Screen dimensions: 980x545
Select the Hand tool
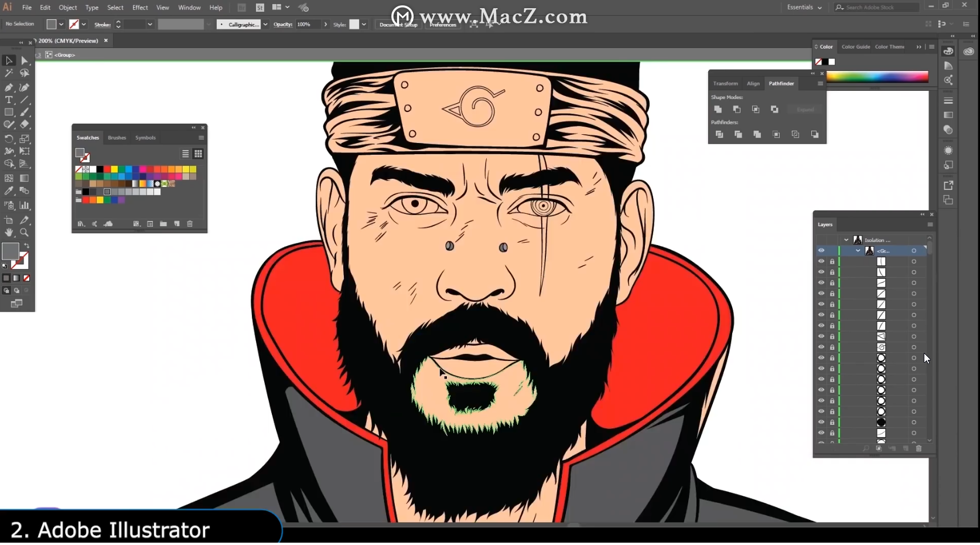(x=9, y=232)
